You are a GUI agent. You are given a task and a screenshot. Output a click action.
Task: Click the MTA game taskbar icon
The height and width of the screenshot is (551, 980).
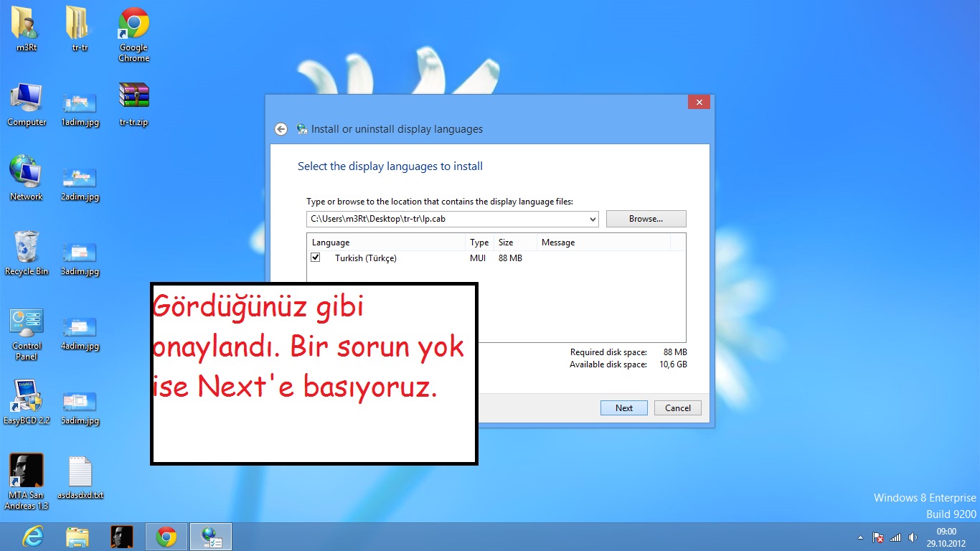click(x=122, y=537)
